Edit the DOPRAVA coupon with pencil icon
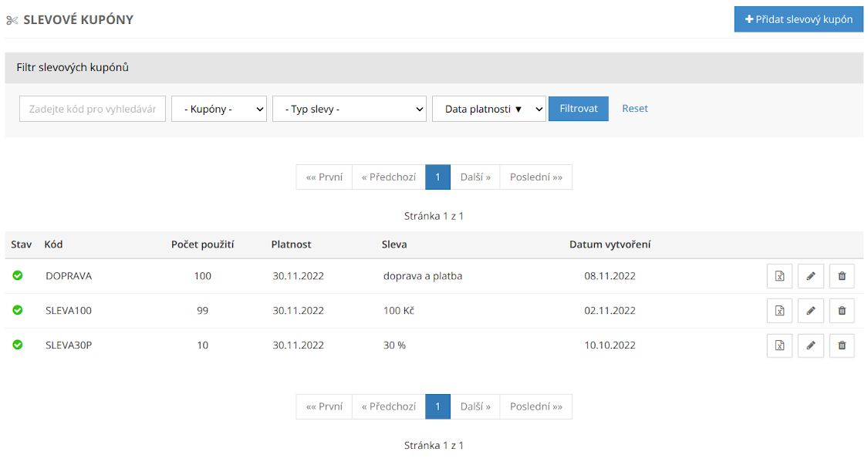Viewport: 868px width, 465px height. coord(810,276)
